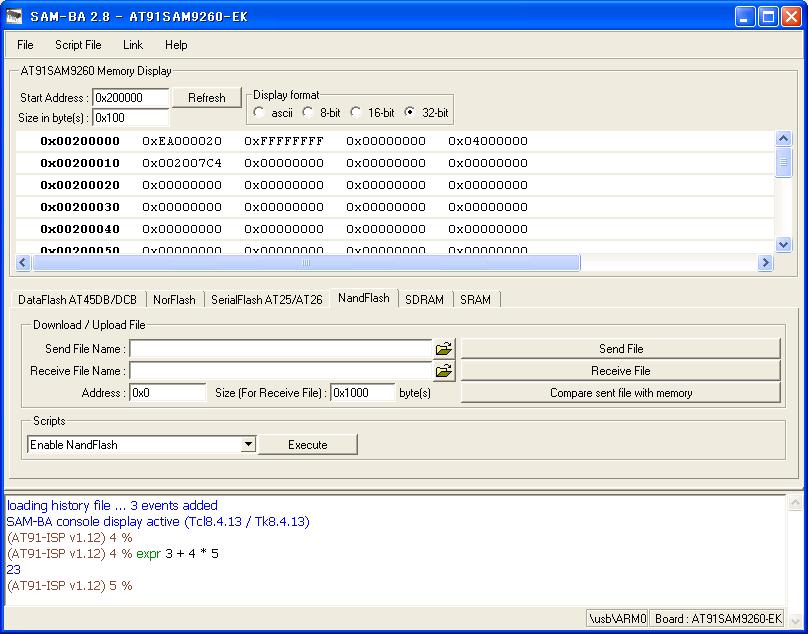Click the Receive File button
This screenshot has height=634, width=808.
(x=621, y=371)
